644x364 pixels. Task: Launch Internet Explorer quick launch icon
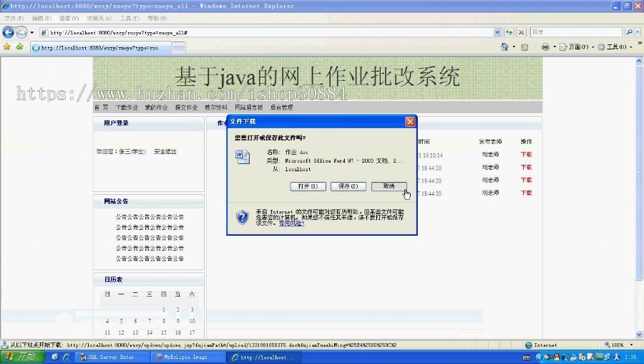coord(66,357)
